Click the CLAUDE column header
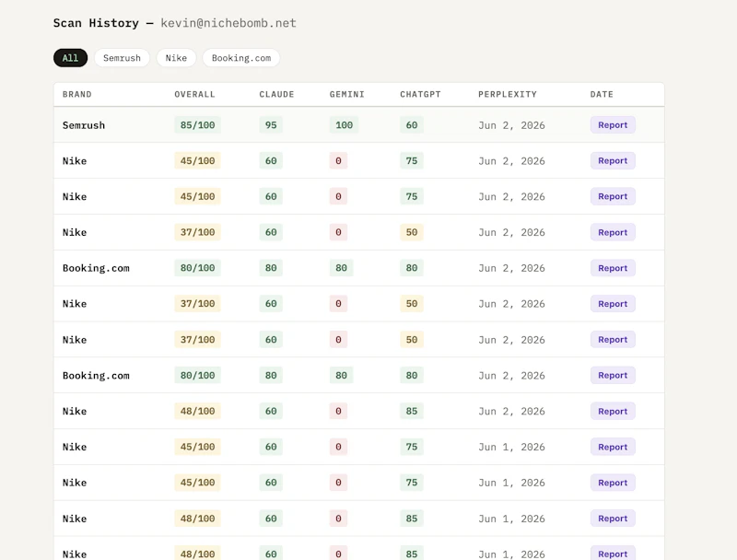Image resolution: width=737 pixels, height=560 pixels. point(276,94)
